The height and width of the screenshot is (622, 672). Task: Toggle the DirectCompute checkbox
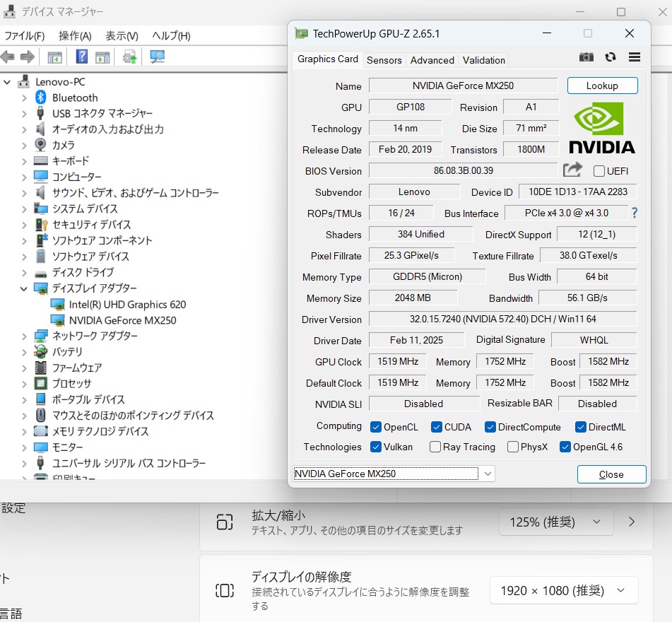(490, 427)
